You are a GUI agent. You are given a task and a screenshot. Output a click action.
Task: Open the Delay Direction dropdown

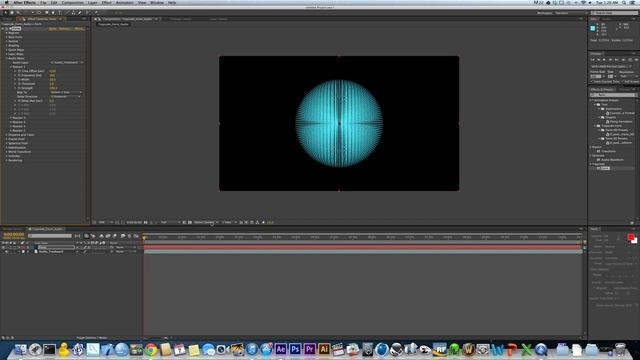[66, 96]
